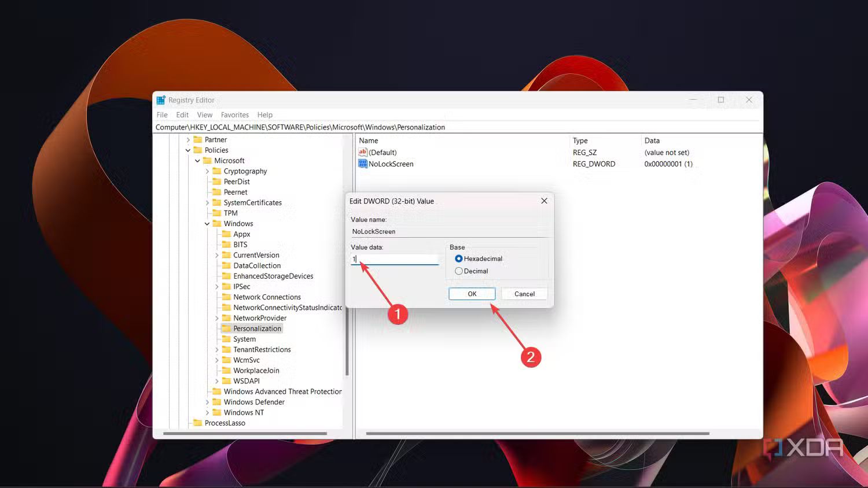Cancel the Edit DWORD dialog
The height and width of the screenshot is (488, 868).
[524, 294]
